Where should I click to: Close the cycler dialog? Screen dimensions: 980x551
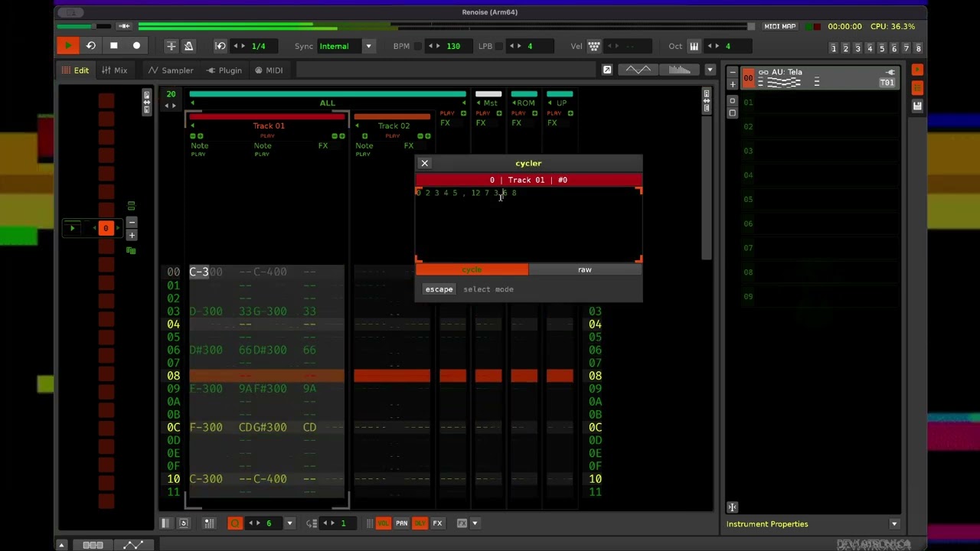click(x=424, y=163)
